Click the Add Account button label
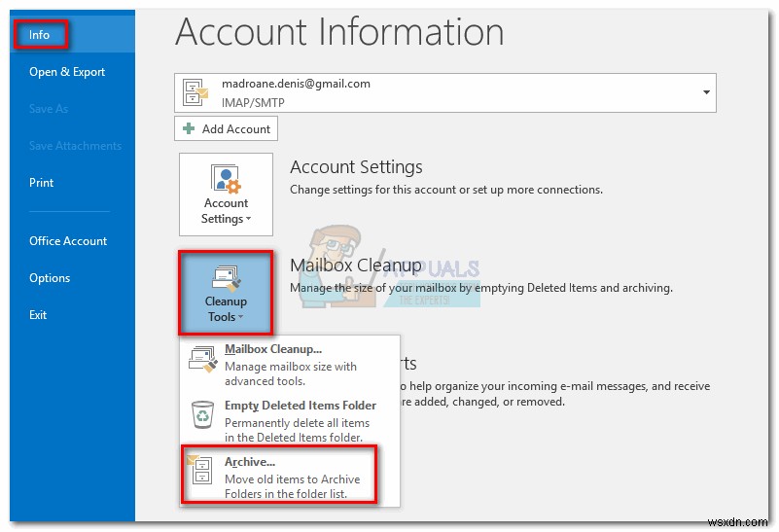779x532 pixels. (x=236, y=129)
